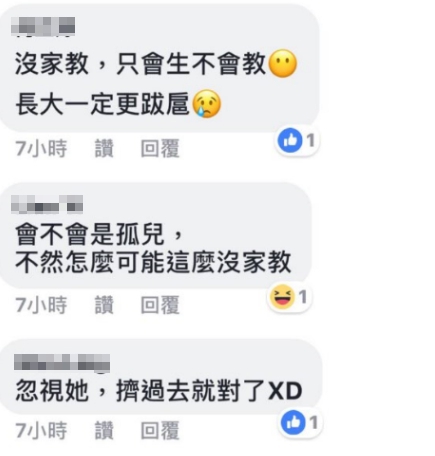Click the neutral face emoji in first comment
This screenshot has width=435, height=456.
[x=282, y=64]
